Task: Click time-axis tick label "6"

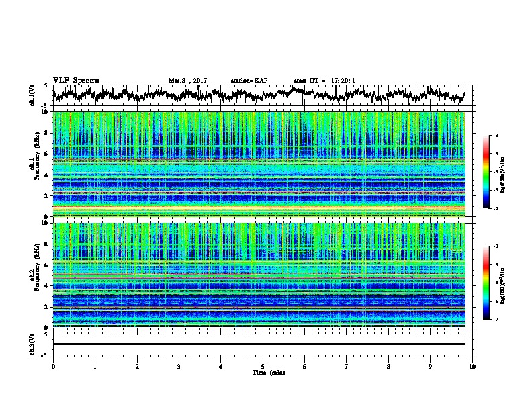Action: pyautogui.click(x=305, y=367)
